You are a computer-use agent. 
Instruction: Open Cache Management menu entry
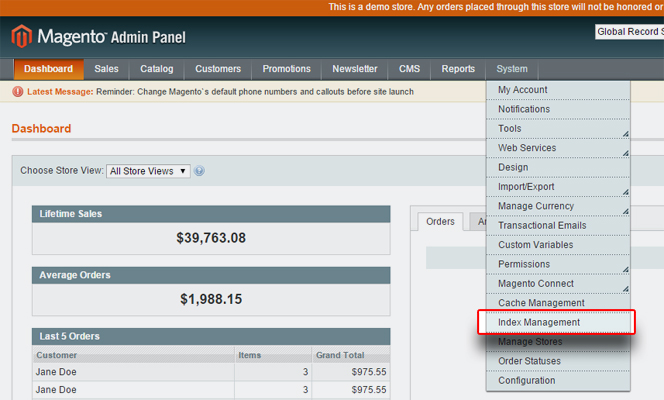(541, 303)
